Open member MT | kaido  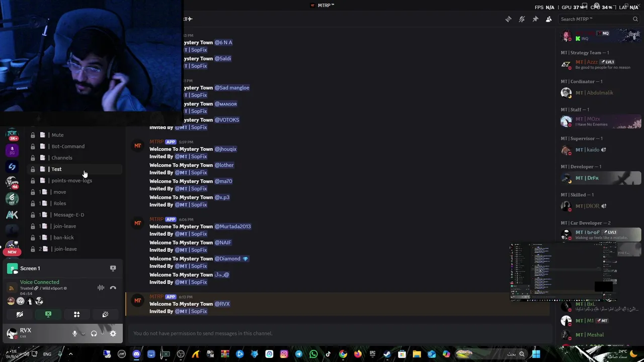pos(601,150)
